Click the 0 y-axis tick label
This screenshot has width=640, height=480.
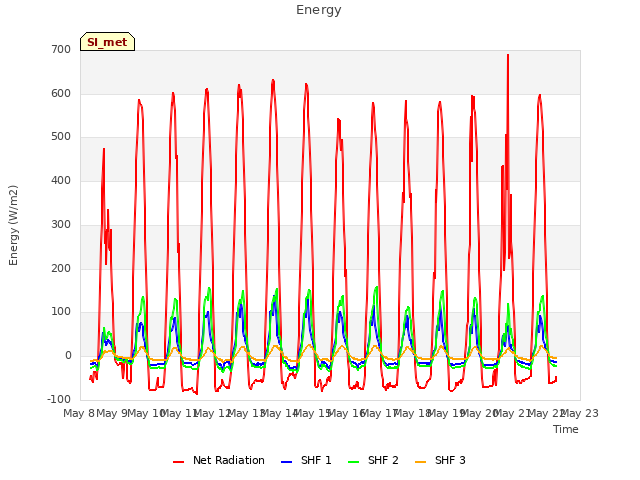(68, 356)
